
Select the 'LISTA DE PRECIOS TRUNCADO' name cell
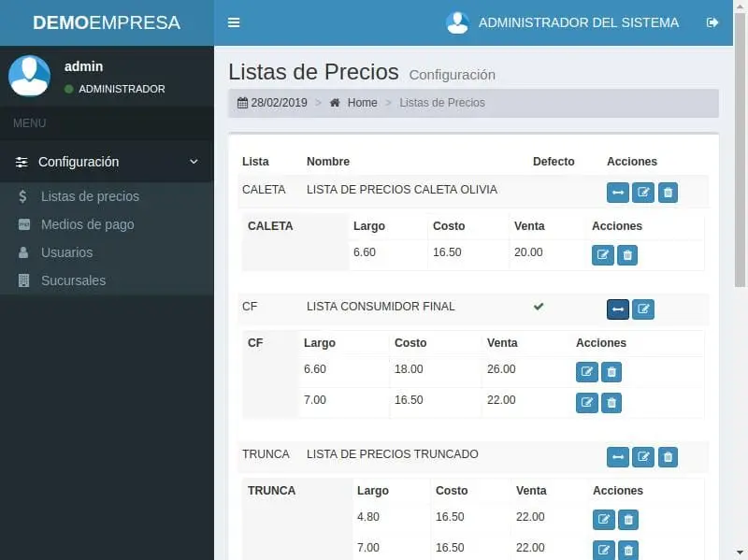(392, 453)
